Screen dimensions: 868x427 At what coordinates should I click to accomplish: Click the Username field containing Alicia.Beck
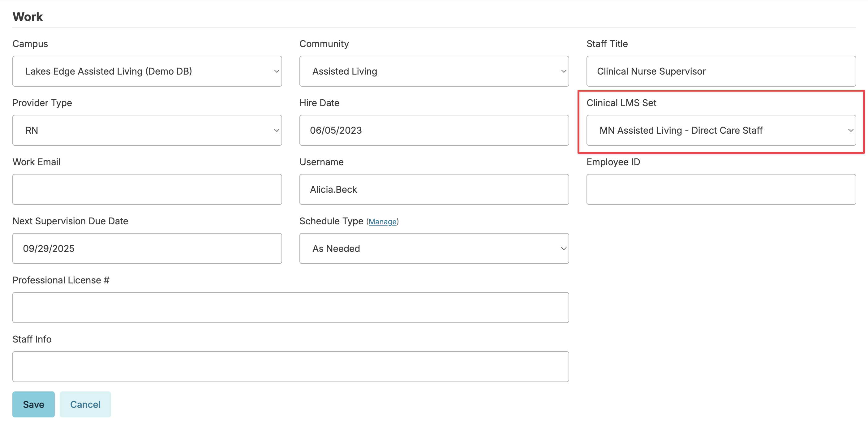pyautogui.click(x=434, y=189)
